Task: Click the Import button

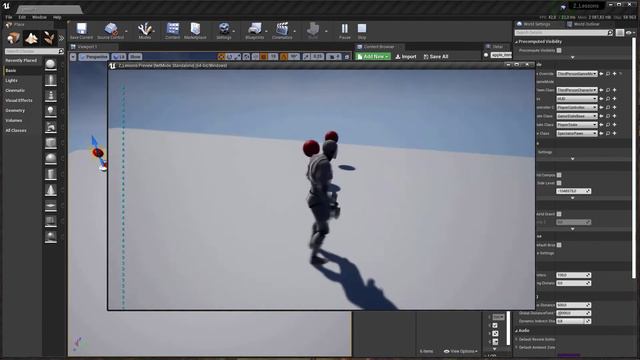Action: click(406, 57)
